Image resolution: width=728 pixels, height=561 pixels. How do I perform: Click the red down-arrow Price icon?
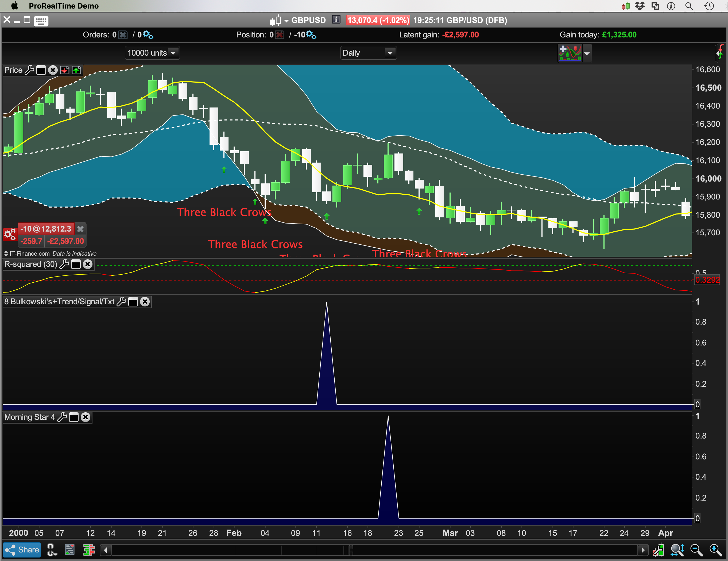[65, 70]
